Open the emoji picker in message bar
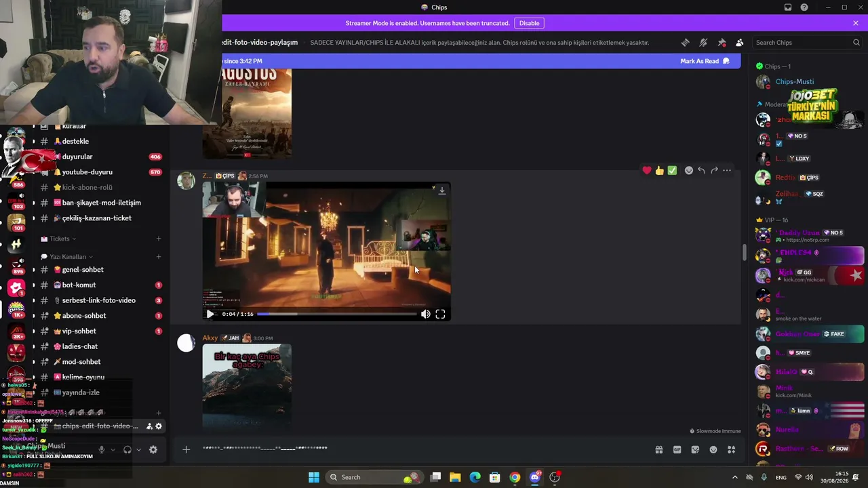Viewport: 868px width, 488px height. [x=713, y=449]
